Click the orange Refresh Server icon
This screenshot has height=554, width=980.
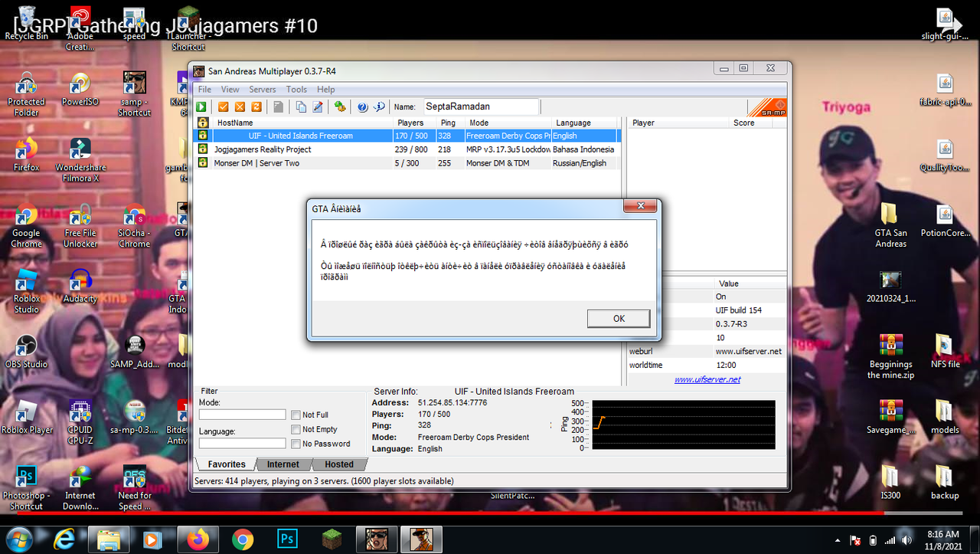point(256,107)
